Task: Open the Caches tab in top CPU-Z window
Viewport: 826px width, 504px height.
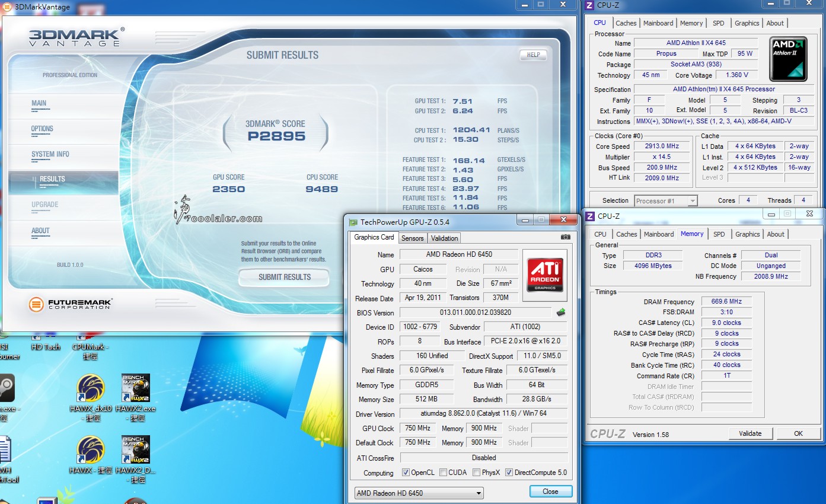Action: pos(626,23)
